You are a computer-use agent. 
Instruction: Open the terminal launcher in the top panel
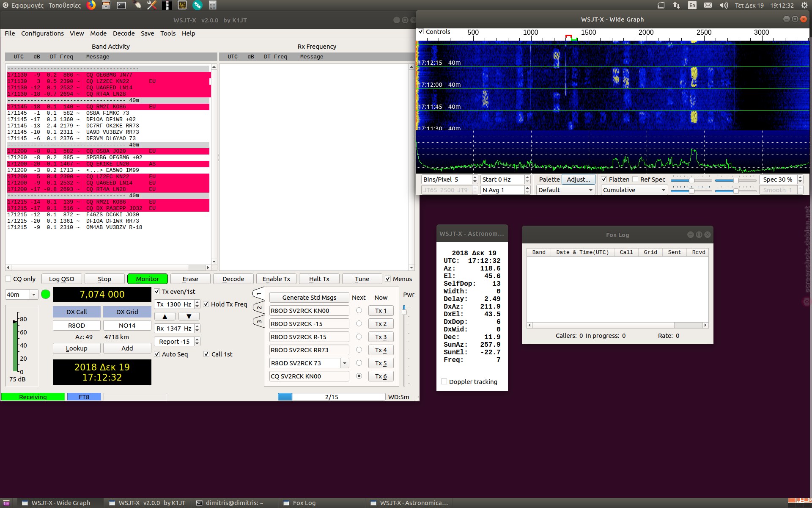[x=121, y=5]
